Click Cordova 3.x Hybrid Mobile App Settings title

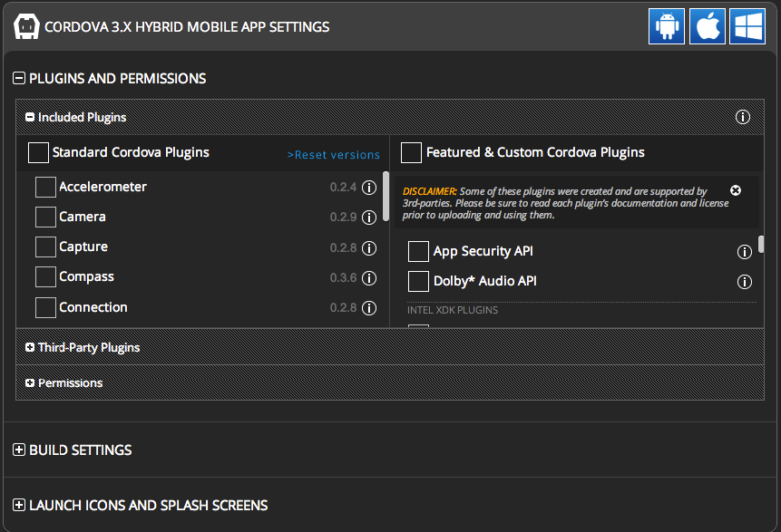pyautogui.click(x=187, y=27)
